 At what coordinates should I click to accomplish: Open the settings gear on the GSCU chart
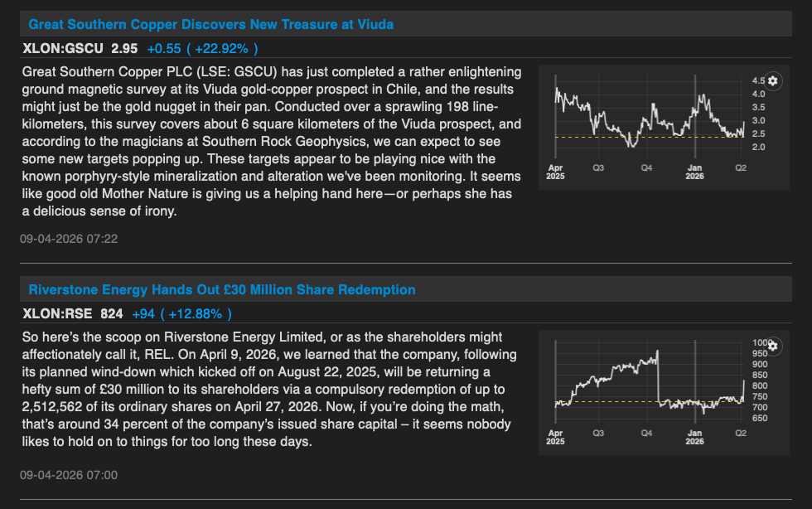click(x=771, y=80)
